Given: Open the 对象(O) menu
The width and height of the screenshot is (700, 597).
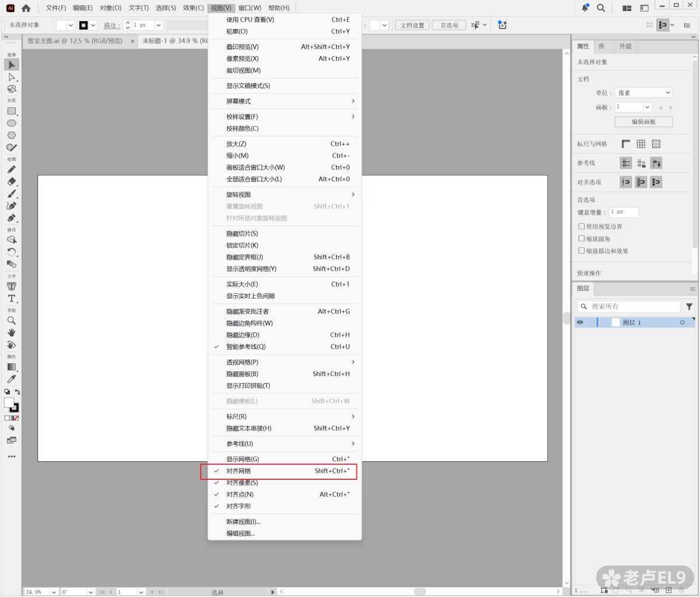Looking at the screenshot, I should tap(110, 8).
